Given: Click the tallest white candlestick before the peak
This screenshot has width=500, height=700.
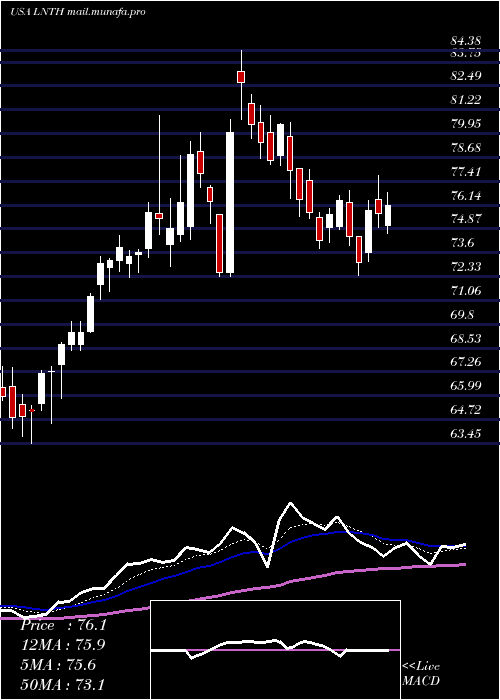Looking at the screenshot, I should tap(230, 202).
